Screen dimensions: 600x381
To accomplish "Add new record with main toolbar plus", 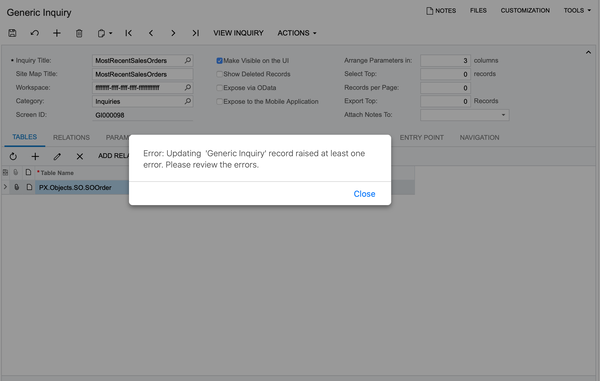I will coord(57,33).
